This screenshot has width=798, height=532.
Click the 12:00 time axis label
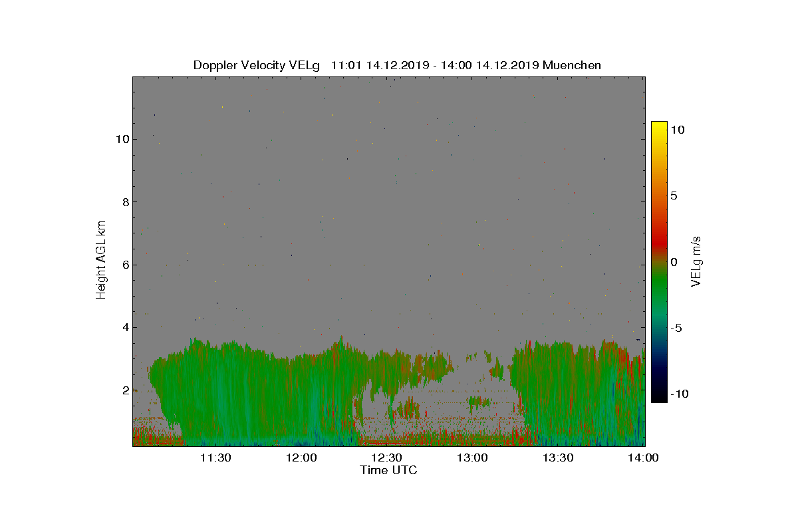pyautogui.click(x=301, y=458)
